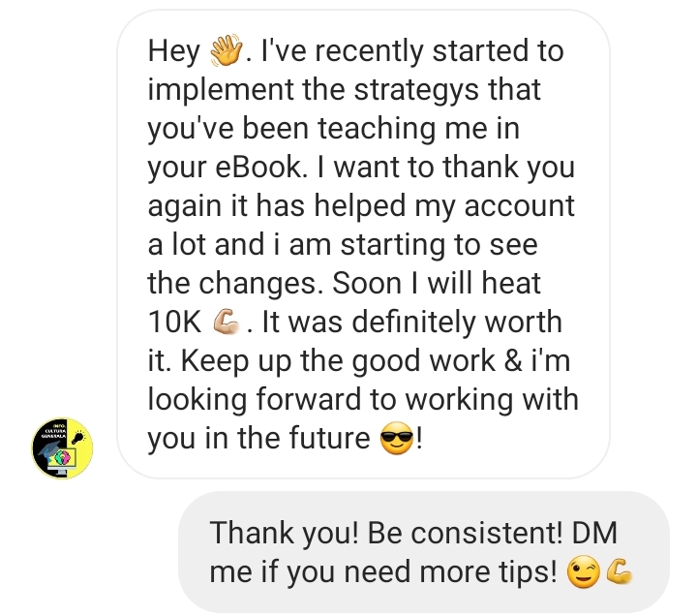Select the gray sent reply bubble

pos(424,552)
